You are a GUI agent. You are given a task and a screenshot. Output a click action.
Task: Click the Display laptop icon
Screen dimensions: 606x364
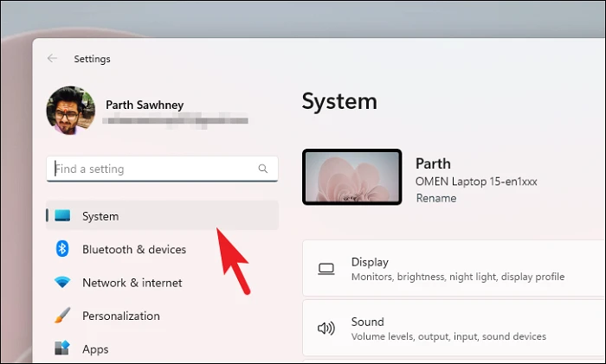(x=326, y=269)
